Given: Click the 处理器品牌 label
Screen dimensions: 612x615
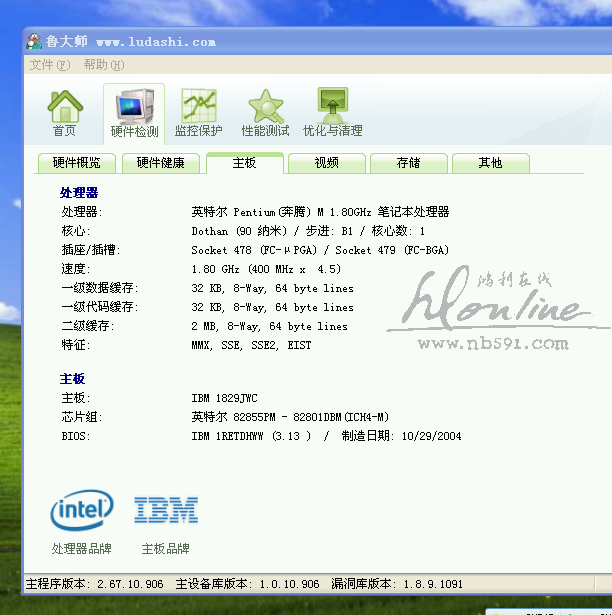Looking at the screenshot, I should click(82, 548).
